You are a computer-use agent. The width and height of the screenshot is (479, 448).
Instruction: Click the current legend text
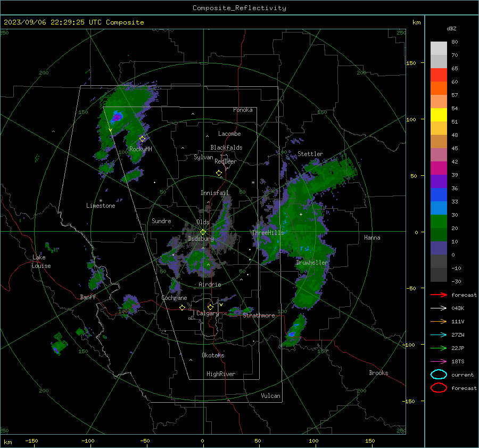(x=462, y=374)
